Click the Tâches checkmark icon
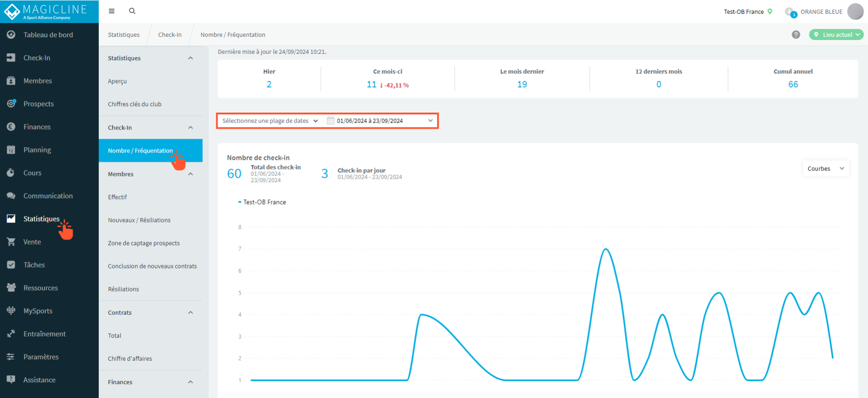Screen dimensions: 868x398 point(11,265)
